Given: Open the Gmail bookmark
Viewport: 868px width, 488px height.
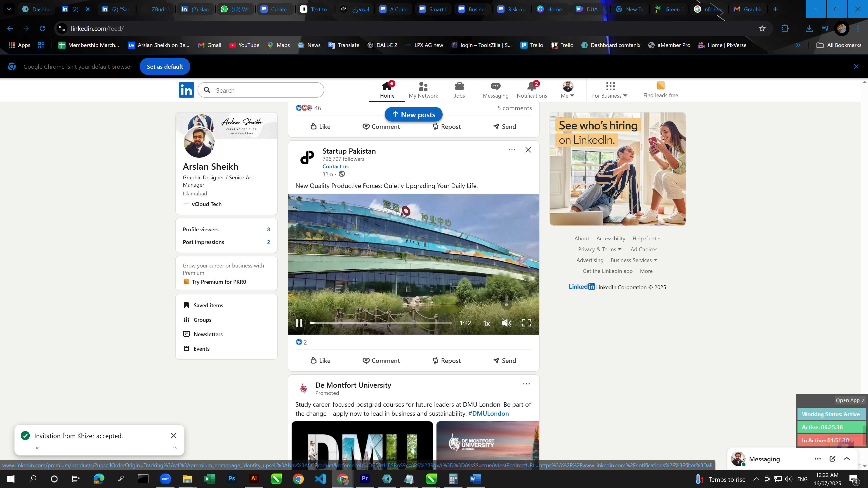Looking at the screenshot, I should click(x=209, y=45).
